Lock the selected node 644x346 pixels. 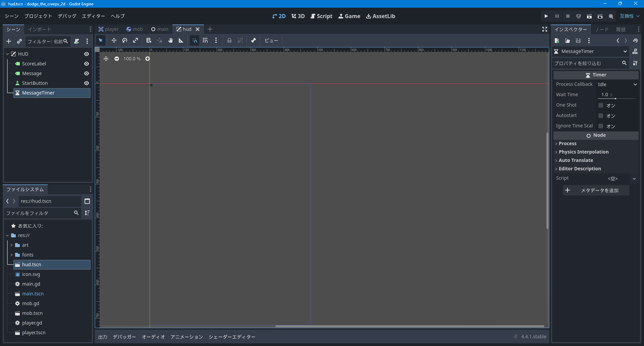coord(229,41)
